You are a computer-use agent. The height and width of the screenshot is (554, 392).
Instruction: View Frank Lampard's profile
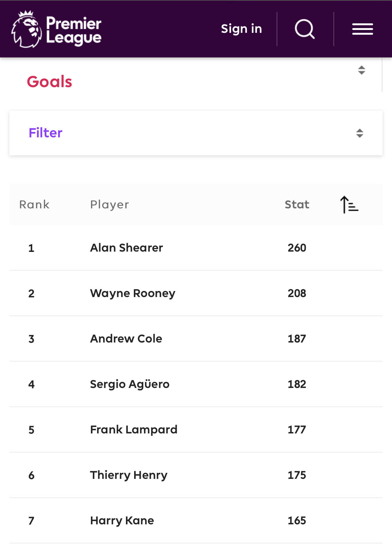pyautogui.click(x=134, y=430)
